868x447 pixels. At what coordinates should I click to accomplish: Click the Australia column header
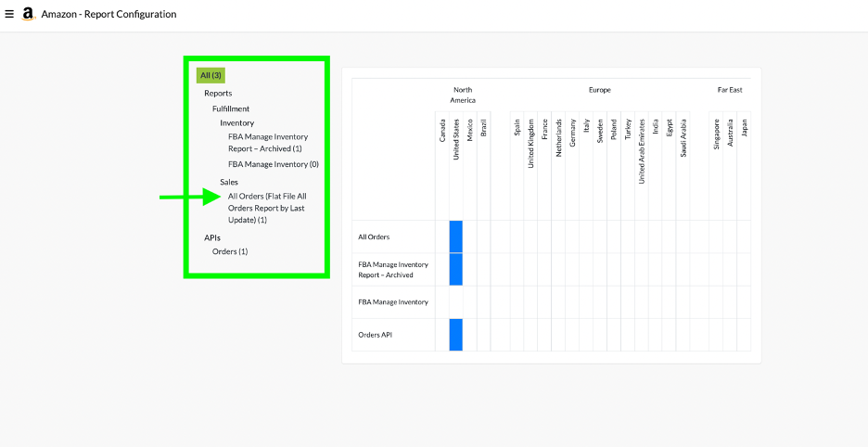click(x=730, y=133)
